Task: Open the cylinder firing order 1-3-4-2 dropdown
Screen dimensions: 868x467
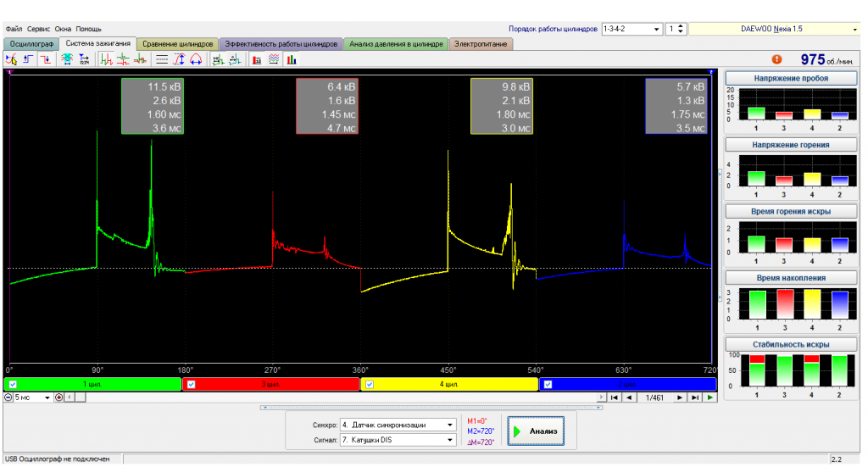Action: click(x=632, y=29)
